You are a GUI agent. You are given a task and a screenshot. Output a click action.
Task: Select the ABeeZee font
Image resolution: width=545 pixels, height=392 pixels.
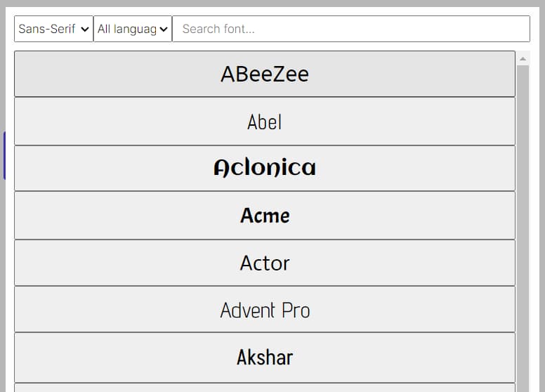[265, 74]
